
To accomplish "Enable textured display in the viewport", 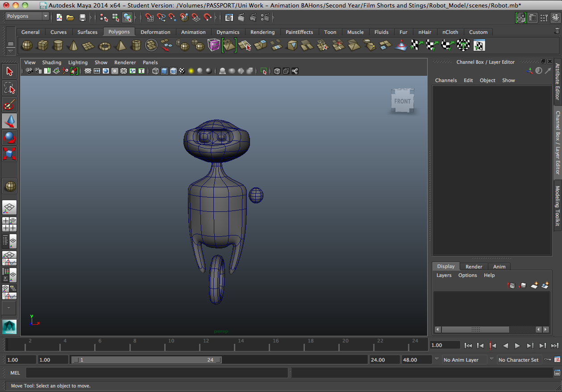I will (182, 71).
